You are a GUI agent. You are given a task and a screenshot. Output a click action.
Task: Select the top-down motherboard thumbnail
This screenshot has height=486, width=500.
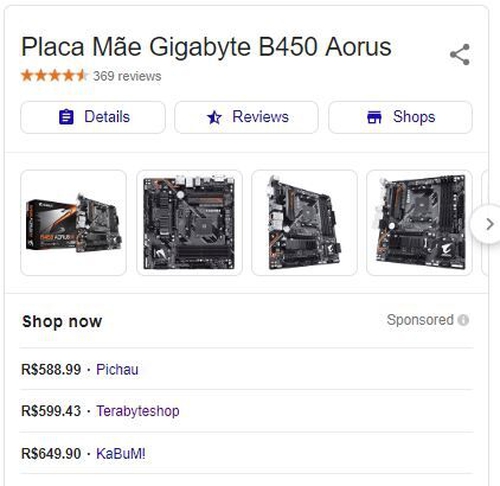pyautogui.click(x=189, y=223)
